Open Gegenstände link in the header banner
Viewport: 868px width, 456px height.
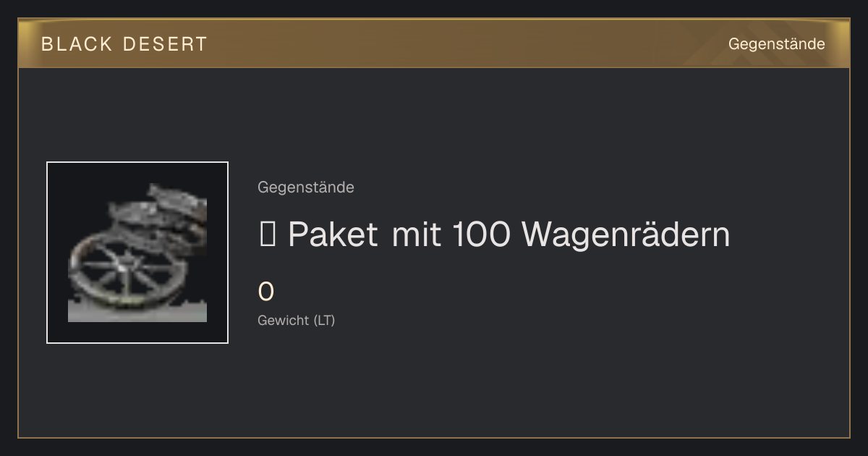coord(776,44)
